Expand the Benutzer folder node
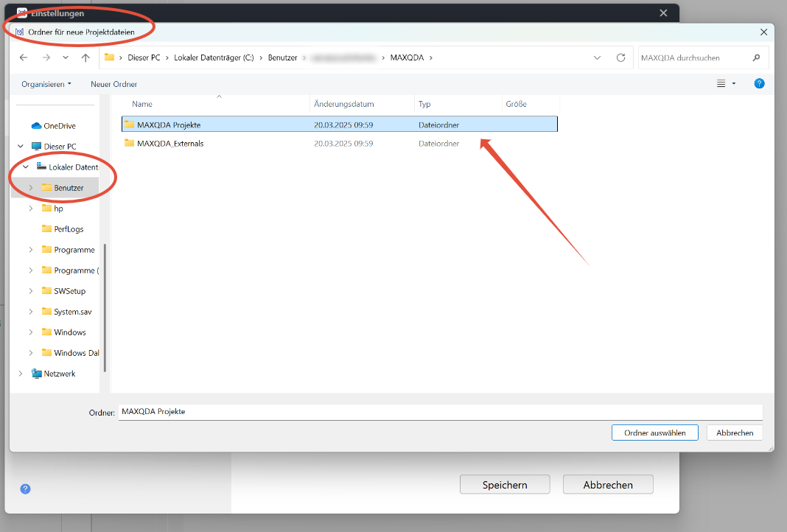This screenshot has height=532, width=787. [x=31, y=188]
